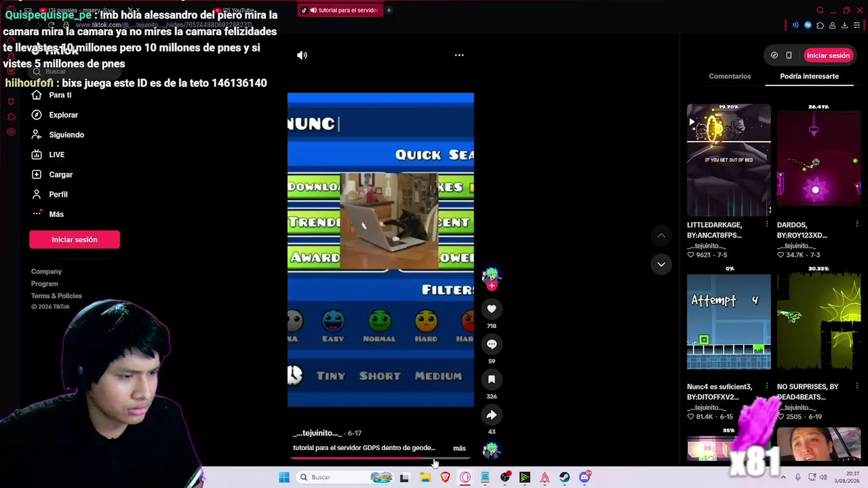This screenshot has height=488, width=868.
Task: Open the Terms & Policies footer link
Action: [x=56, y=296]
